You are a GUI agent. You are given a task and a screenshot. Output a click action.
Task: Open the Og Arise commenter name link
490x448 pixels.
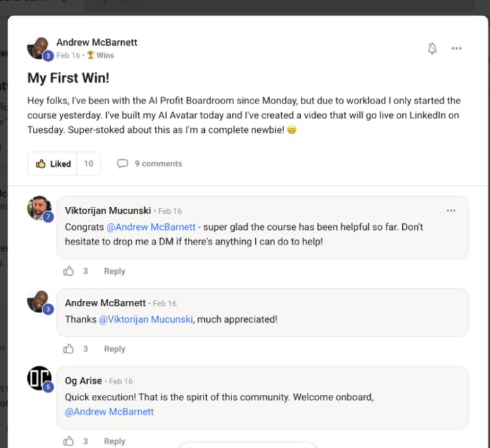click(x=84, y=381)
